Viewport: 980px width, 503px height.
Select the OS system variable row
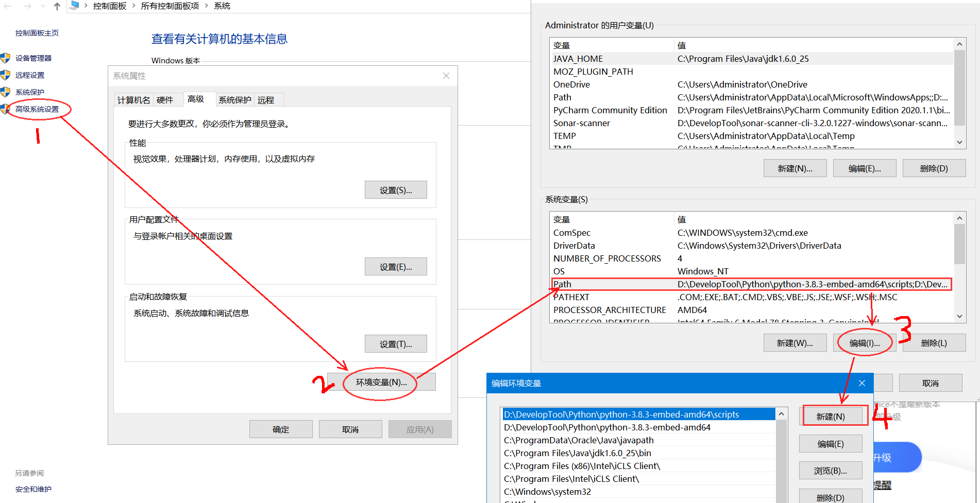point(752,271)
